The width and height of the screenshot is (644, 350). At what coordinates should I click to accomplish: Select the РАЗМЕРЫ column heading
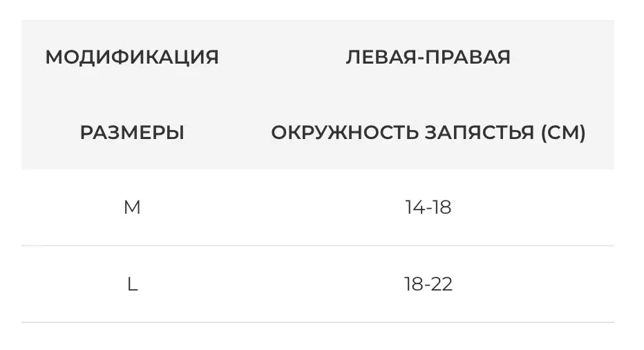pos(132,132)
